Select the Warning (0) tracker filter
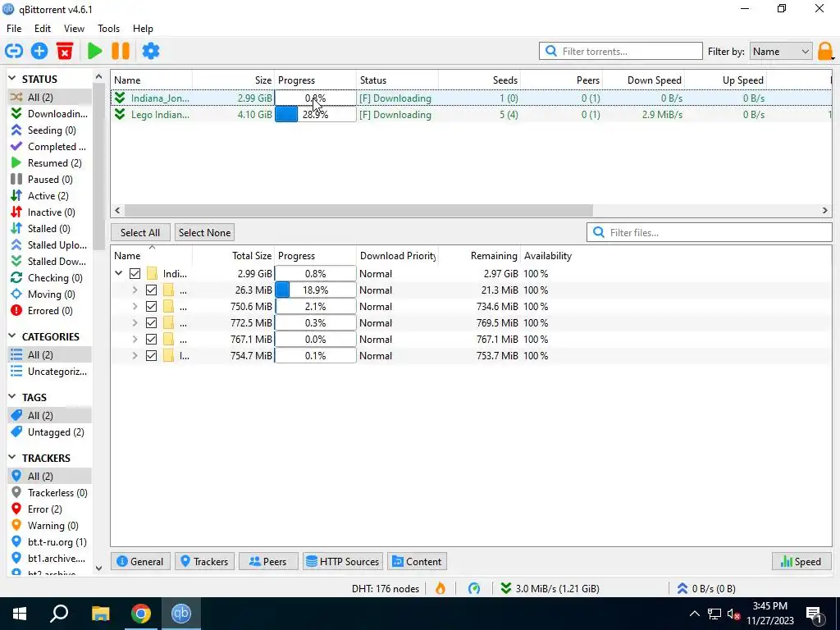Screen dimensions: 840x630 (x=49, y=526)
